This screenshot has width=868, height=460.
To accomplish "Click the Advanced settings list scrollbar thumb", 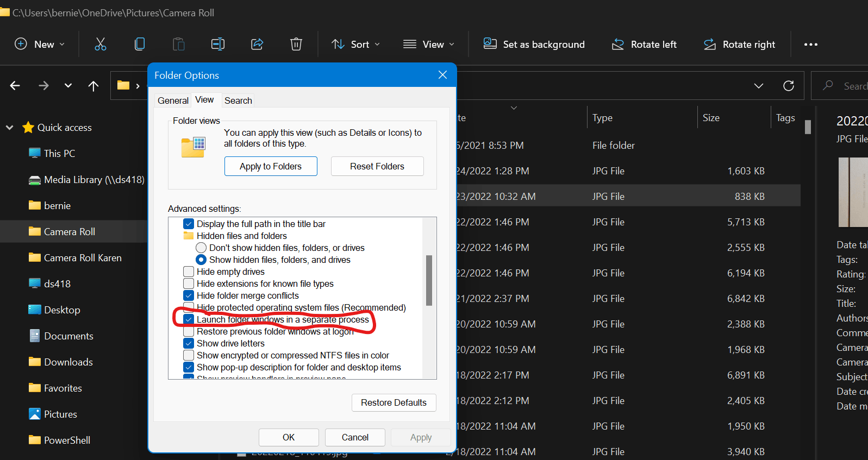I will pos(429,280).
